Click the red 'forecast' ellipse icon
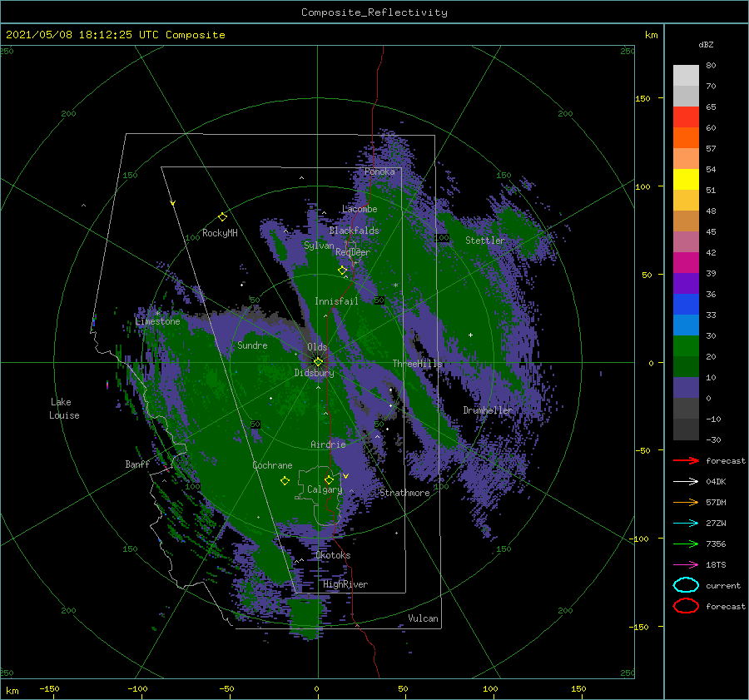749x700 pixels. 686,606
